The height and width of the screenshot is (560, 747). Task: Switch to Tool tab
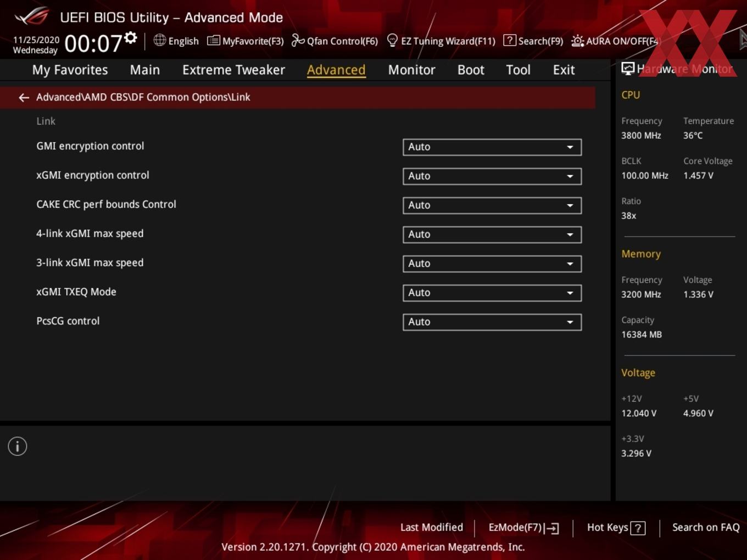pos(518,70)
